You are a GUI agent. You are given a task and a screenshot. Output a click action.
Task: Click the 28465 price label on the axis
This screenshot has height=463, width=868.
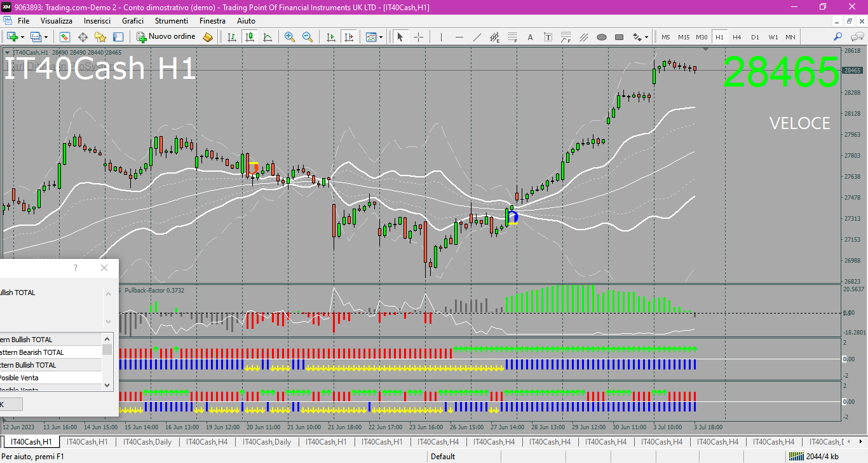coord(853,70)
